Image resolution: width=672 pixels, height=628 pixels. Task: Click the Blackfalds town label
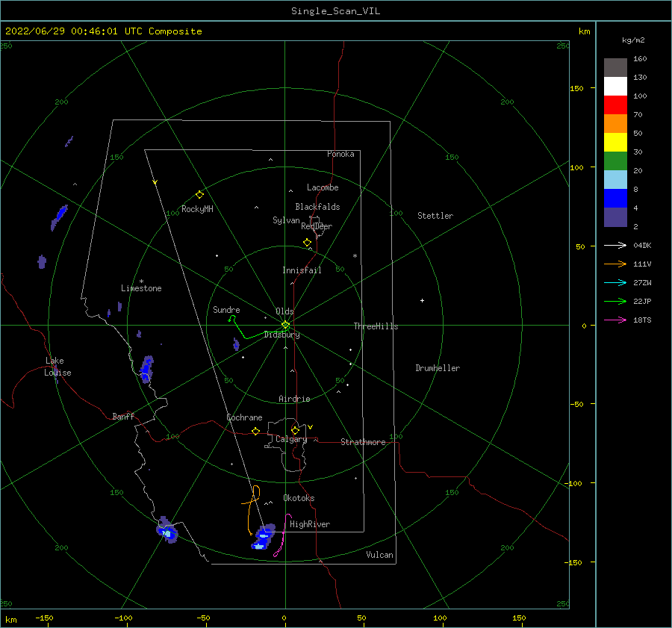pos(317,207)
